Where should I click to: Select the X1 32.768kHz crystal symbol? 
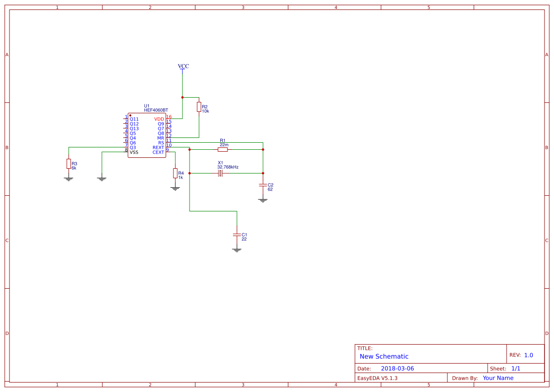[220, 173]
